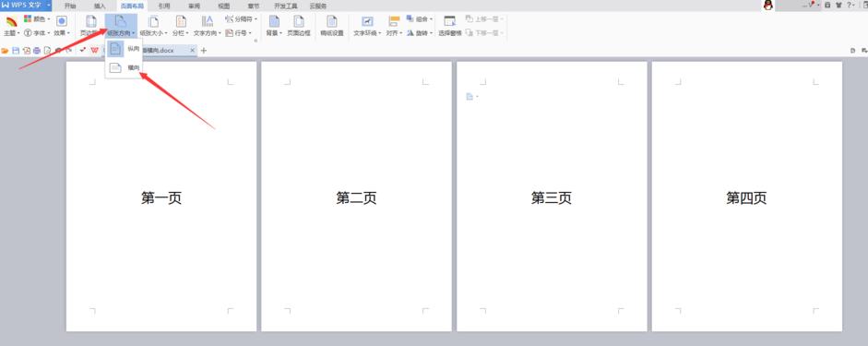This screenshot has height=346, width=868.
Task: Close the .docx document tab
Action: point(192,51)
